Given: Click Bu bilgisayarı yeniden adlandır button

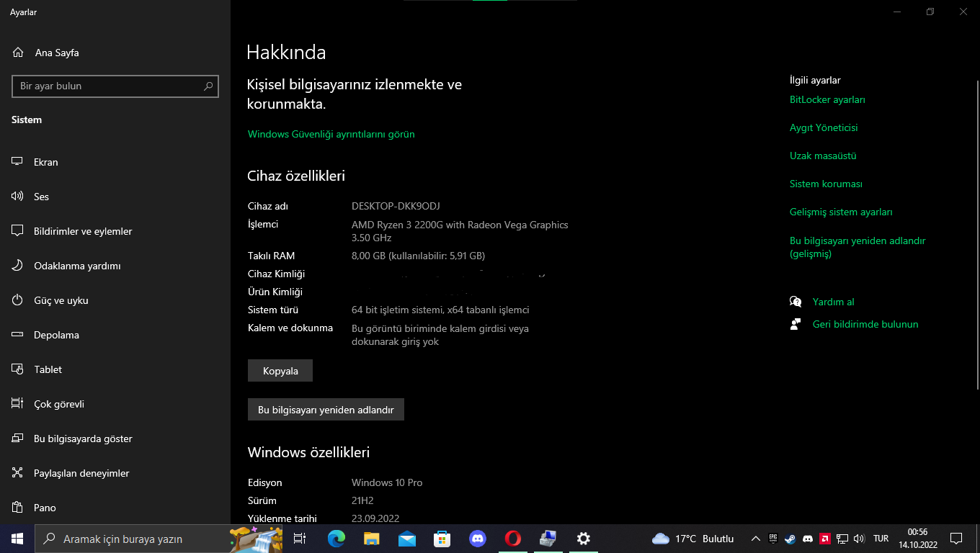Looking at the screenshot, I should 326,410.
